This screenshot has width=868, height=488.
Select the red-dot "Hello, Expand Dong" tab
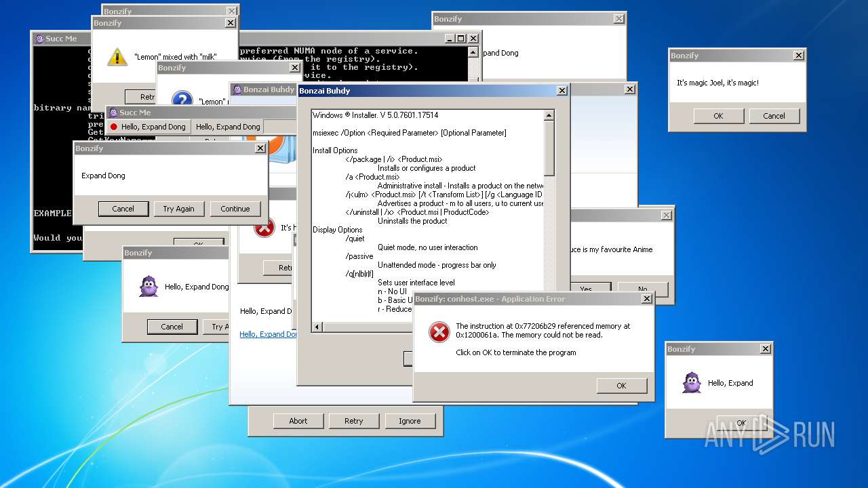tap(148, 127)
